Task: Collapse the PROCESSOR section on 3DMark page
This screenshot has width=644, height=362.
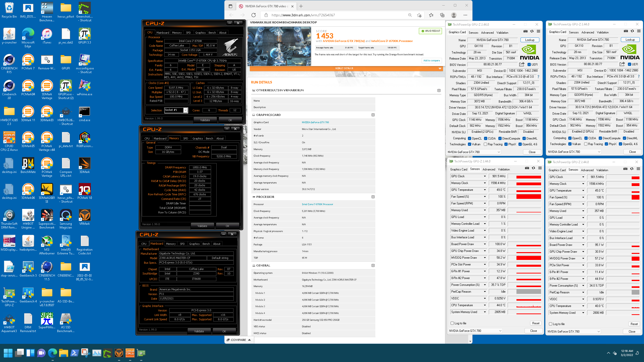Action: pos(373,197)
